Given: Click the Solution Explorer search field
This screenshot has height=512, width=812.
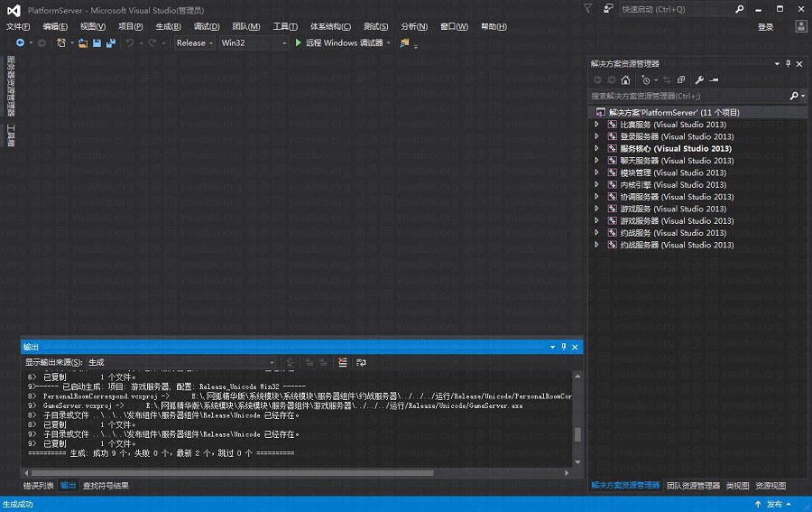Looking at the screenshot, I should click(687, 96).
